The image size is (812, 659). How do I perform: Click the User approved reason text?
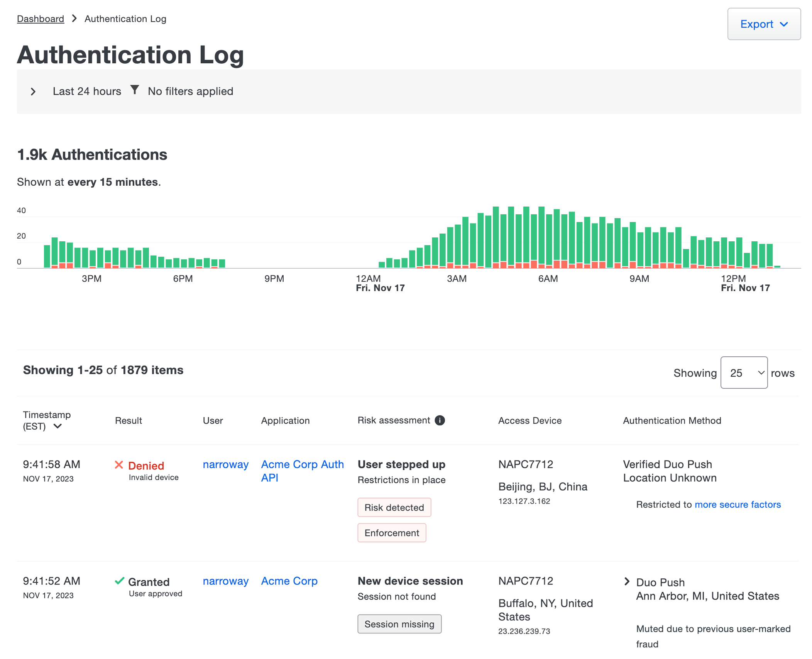156,593
